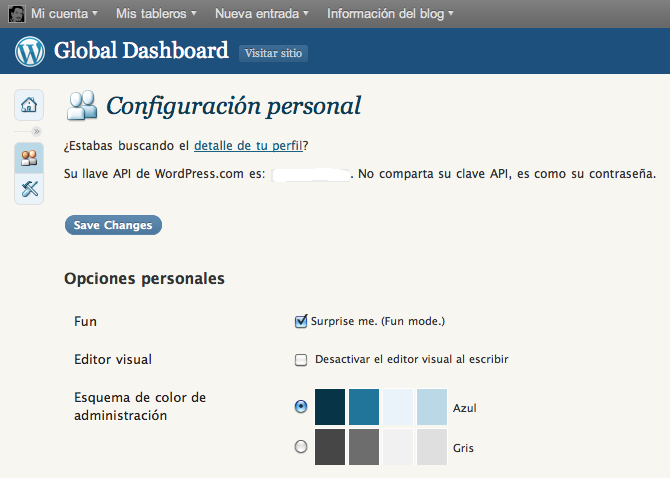Click the light gray Gris swatch

(432, 447)
